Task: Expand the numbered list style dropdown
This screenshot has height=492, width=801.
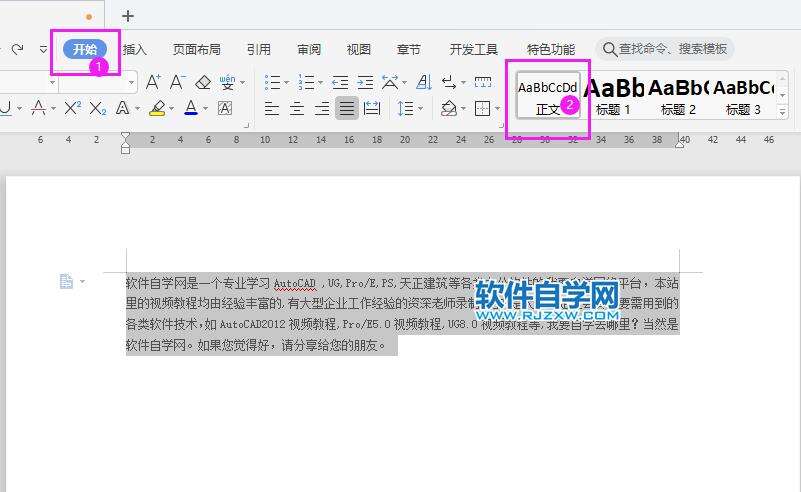Action: click(320, 82)
